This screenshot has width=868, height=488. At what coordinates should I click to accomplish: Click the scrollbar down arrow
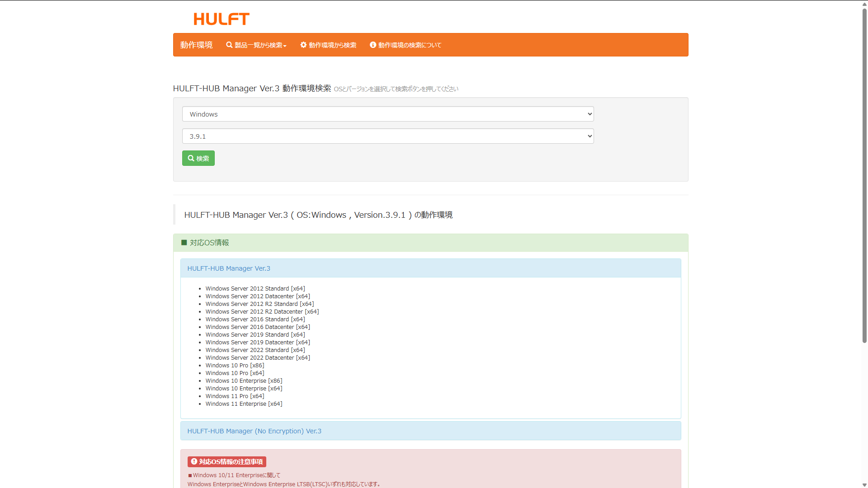pyautogui.click(x=864, y=484)
